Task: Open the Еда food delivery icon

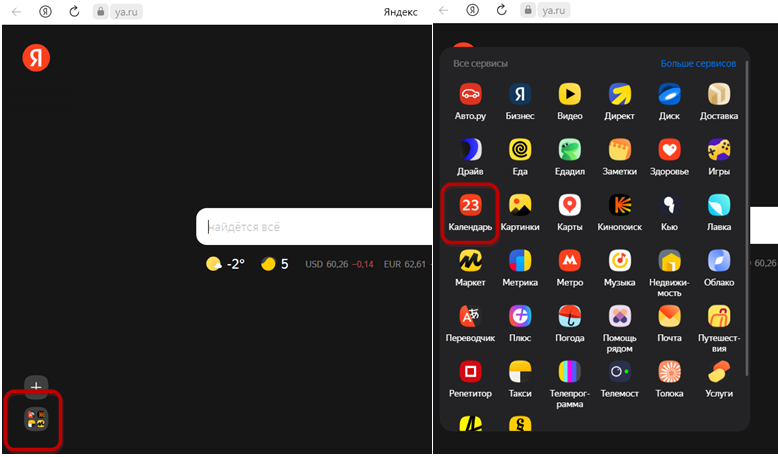Action: (520, 149)
